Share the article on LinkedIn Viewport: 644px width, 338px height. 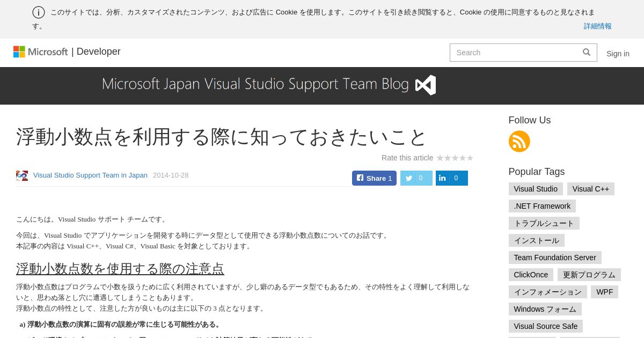point(451,178)
